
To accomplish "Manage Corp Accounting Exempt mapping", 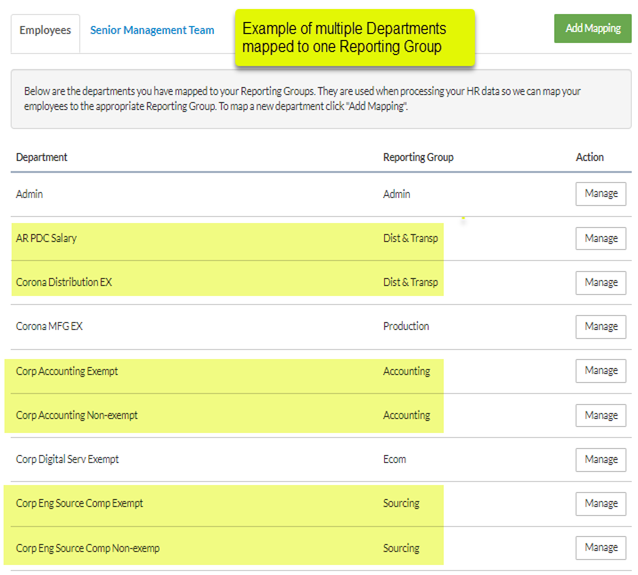I will click(x=601, y=371).
